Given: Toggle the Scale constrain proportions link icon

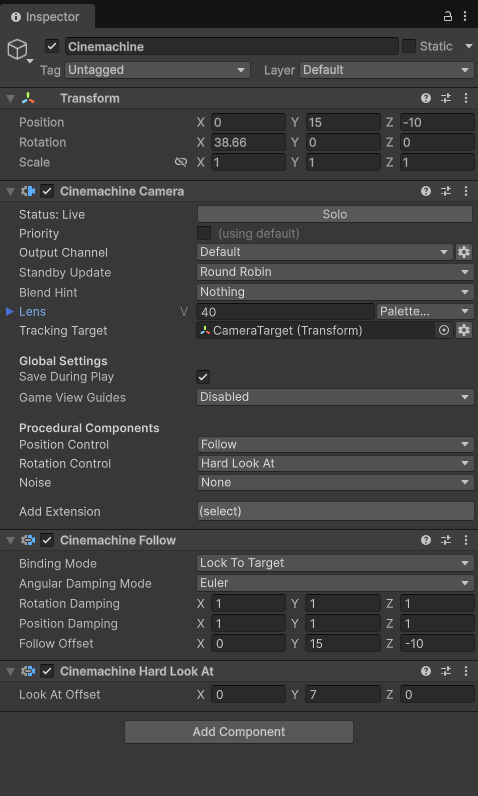Looking at the screenshot, I should (x=181, y=162).
